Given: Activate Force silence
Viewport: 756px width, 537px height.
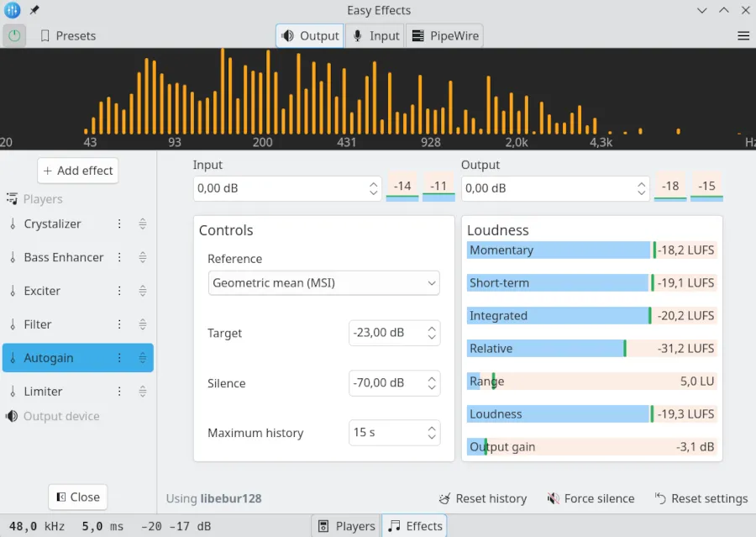Looking at the screenshot, I should coord(591,498).
